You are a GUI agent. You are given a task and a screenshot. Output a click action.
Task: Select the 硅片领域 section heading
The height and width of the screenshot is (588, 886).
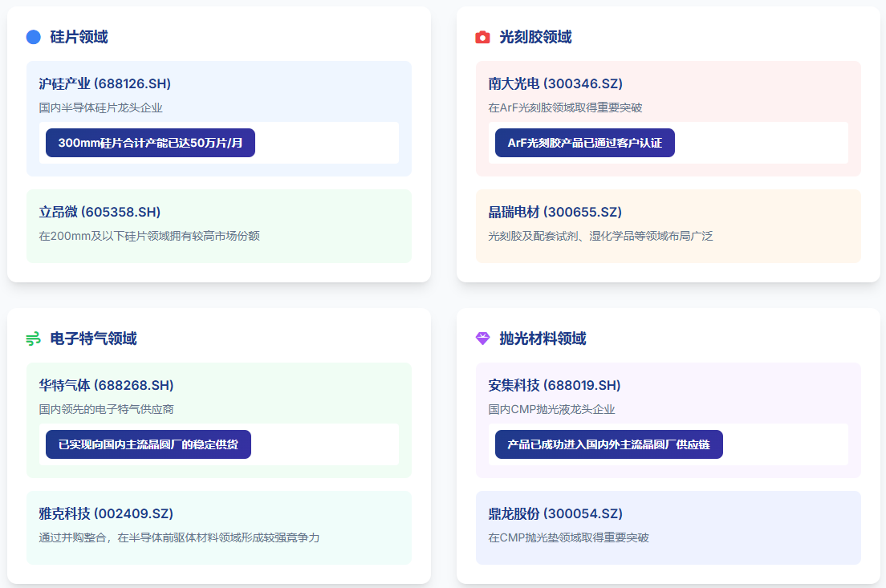(79, 37)
